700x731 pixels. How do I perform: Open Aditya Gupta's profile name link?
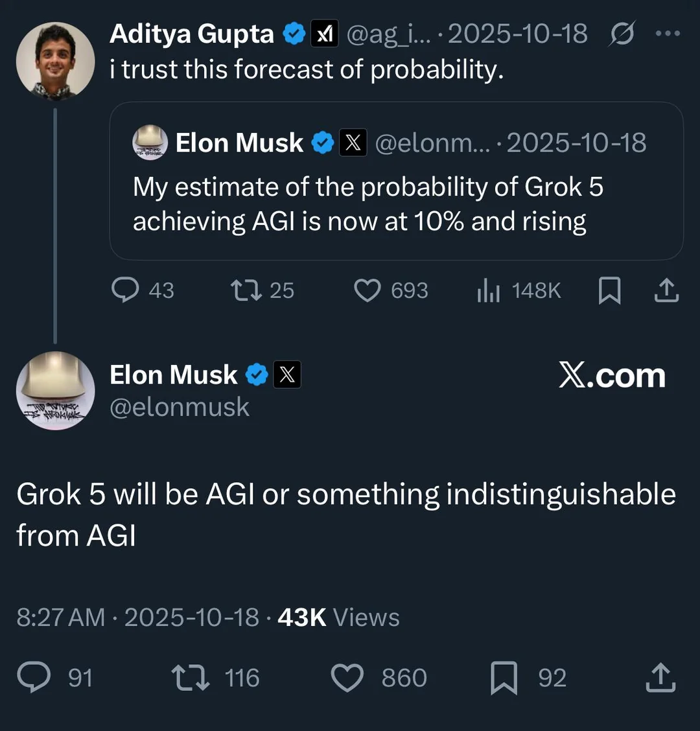tap(191, 34)
